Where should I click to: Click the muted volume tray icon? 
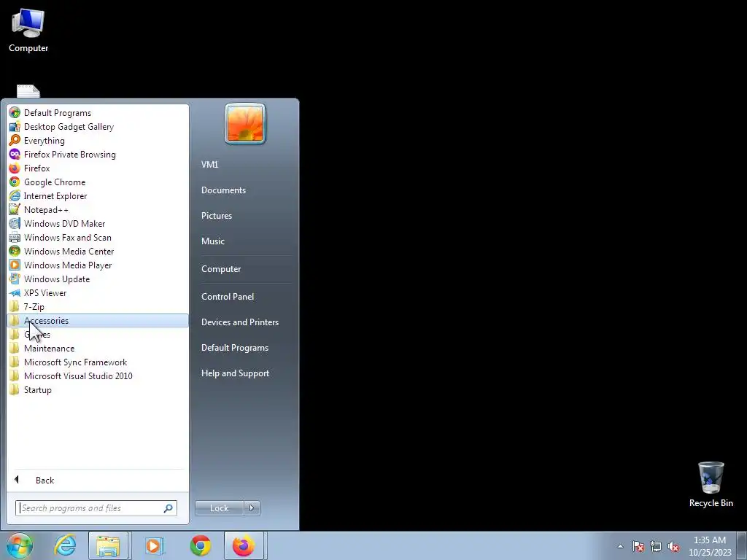coord(673,546)
